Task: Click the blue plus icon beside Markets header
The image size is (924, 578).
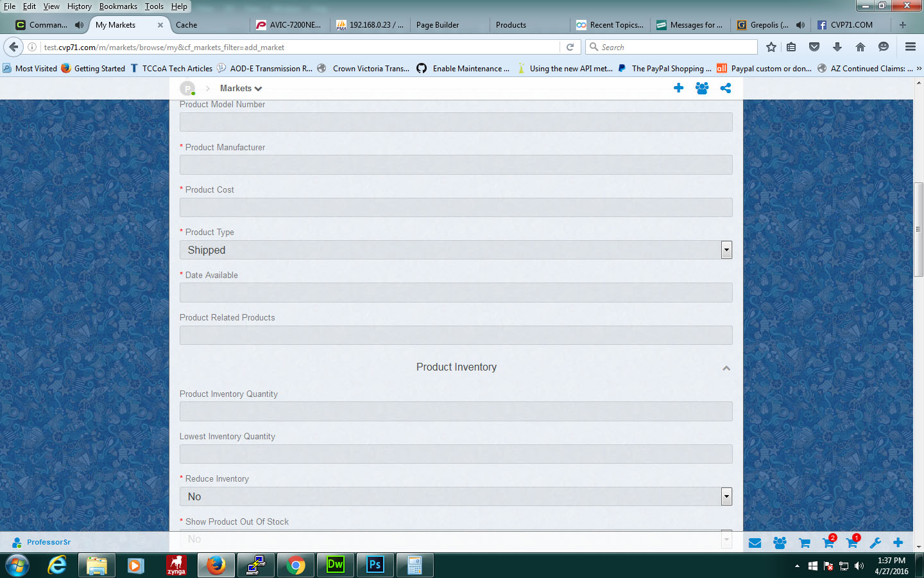Action: 678,88
